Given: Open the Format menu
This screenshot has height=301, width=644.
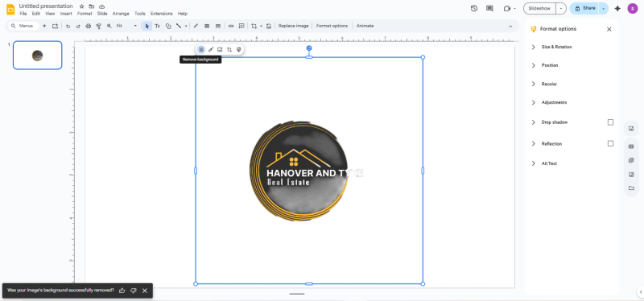Looking at the screenshot, I should pyautogui.click(x=85, y=14).
